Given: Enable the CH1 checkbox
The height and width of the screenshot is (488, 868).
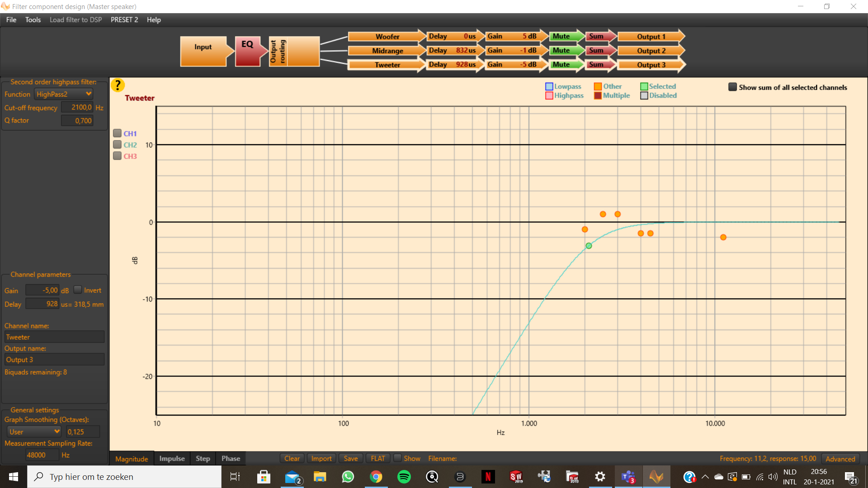Looking at the screenshot, I should coord(117,133).
